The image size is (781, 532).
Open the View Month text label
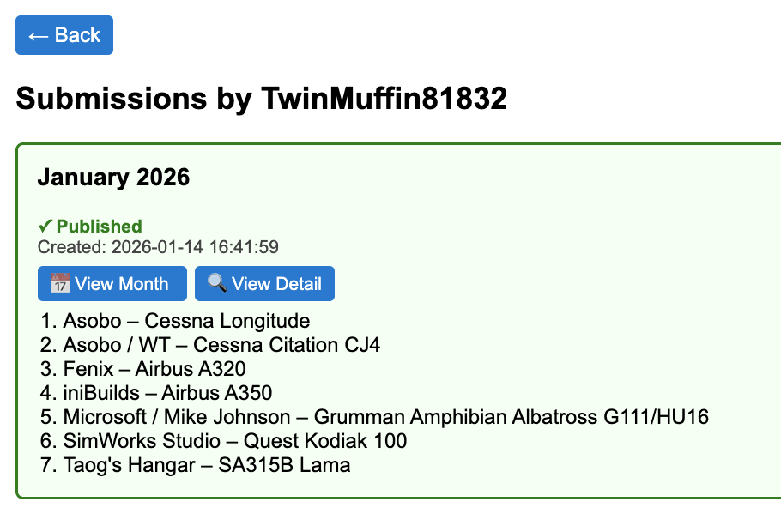point(122,284)
